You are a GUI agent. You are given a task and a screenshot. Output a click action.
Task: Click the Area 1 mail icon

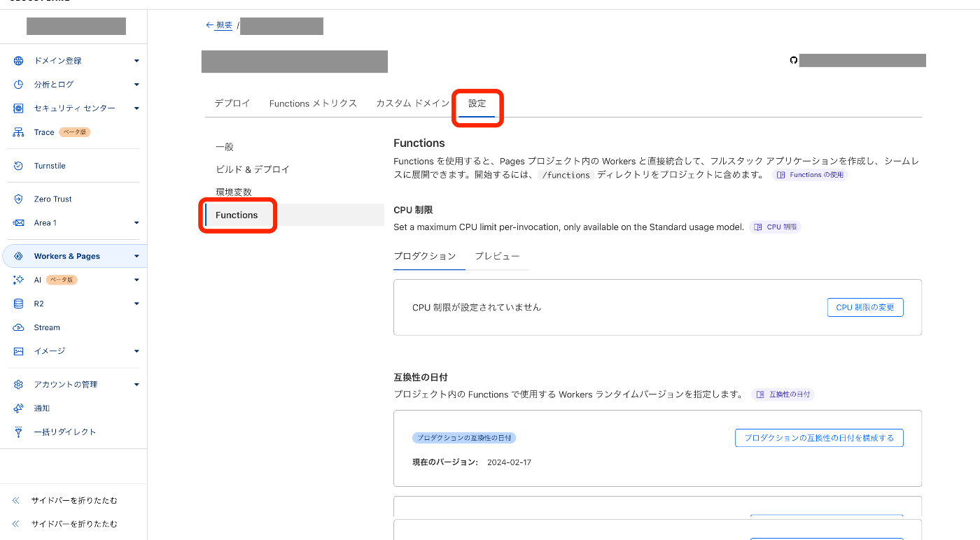coord(19,223)
